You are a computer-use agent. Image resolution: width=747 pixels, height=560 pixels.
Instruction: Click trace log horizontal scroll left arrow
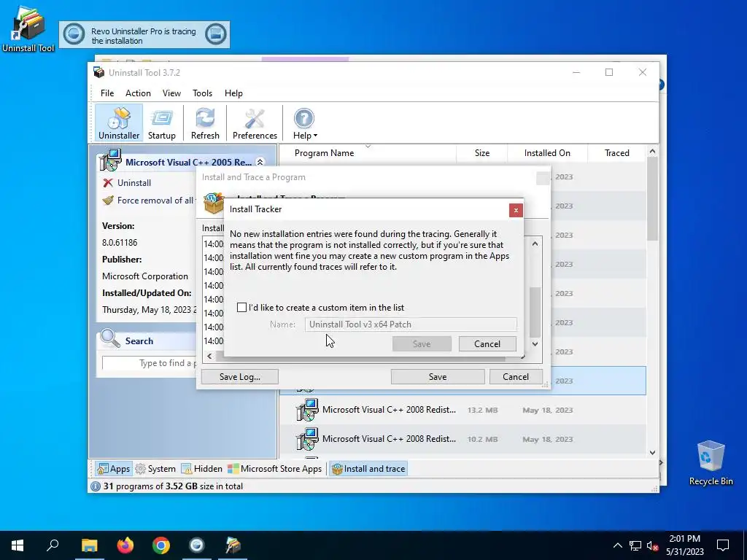tap(209, 356)
